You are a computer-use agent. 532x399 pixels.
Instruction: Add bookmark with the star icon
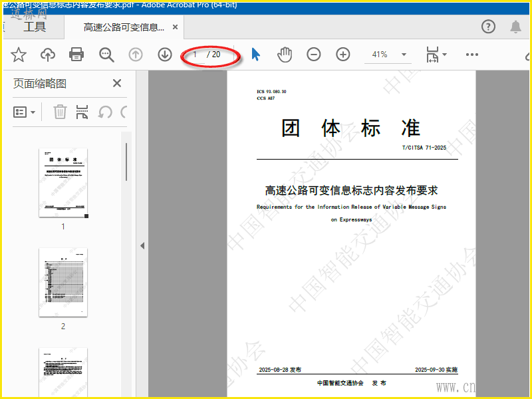point(19,55)
